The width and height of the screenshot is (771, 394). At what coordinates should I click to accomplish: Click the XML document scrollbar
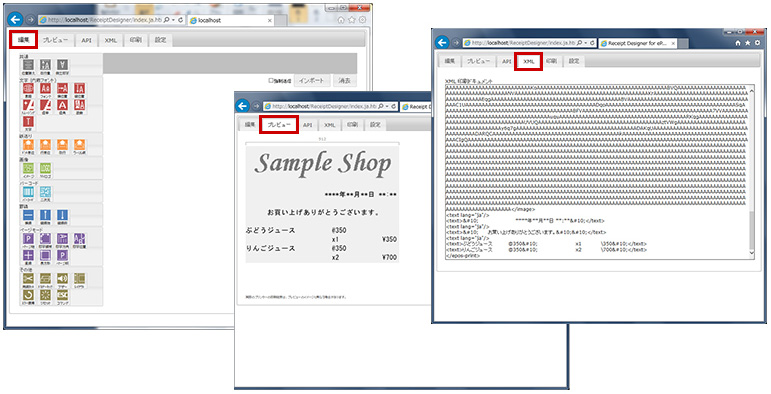pyautogui.click(x=751, y=171)
